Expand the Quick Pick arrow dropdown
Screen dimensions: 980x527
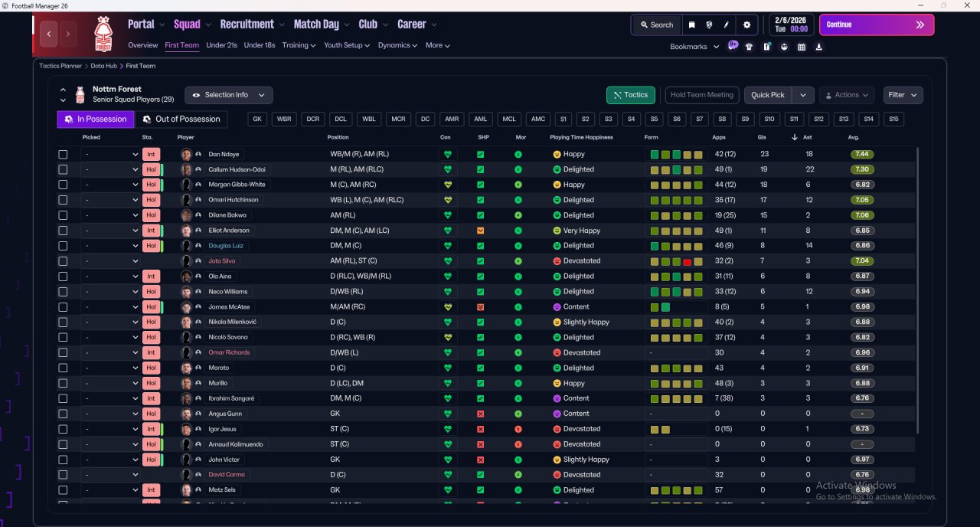[802, 95]
